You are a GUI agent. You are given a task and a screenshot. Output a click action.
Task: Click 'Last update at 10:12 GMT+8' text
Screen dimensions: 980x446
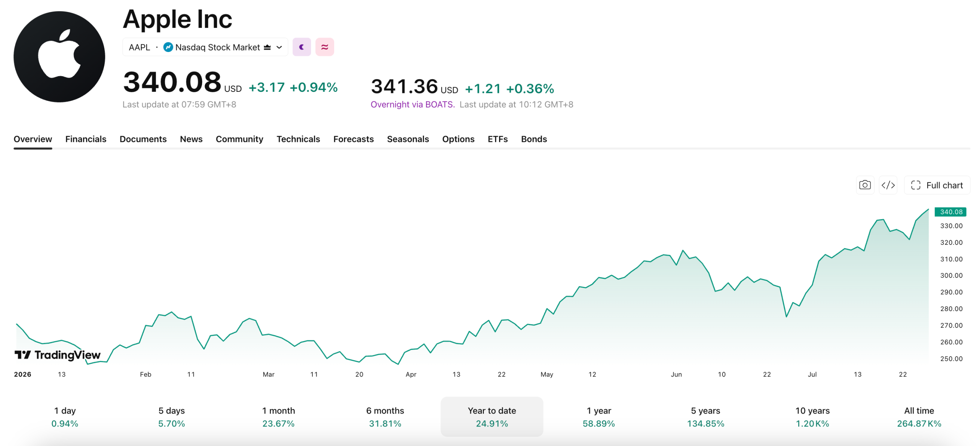pyautogui.click(x=516, y=104)
